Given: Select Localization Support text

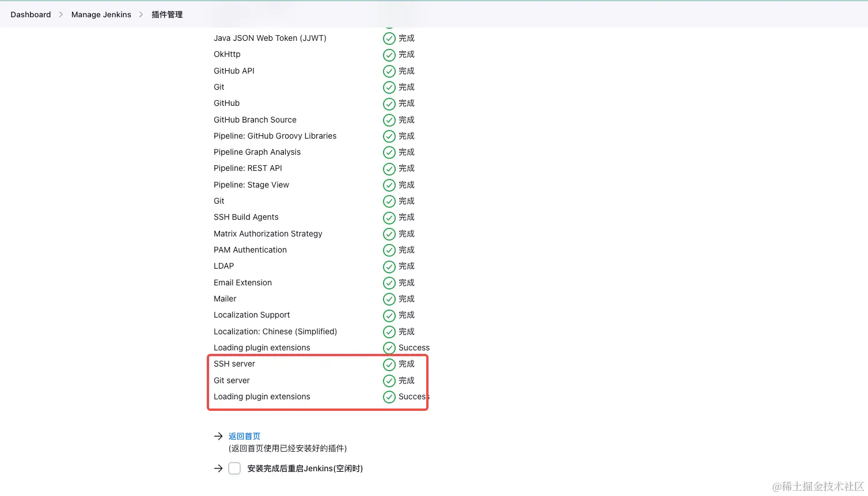Looking at the screenshot, I should [x=252, y=315].
